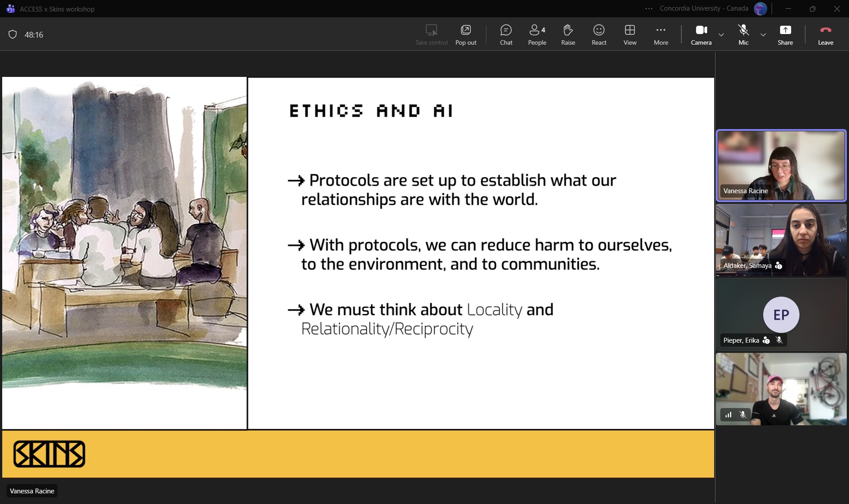Viewport: 849px width, 504px height.
Task: Click Take control button
Action: (x=431, y=34)
